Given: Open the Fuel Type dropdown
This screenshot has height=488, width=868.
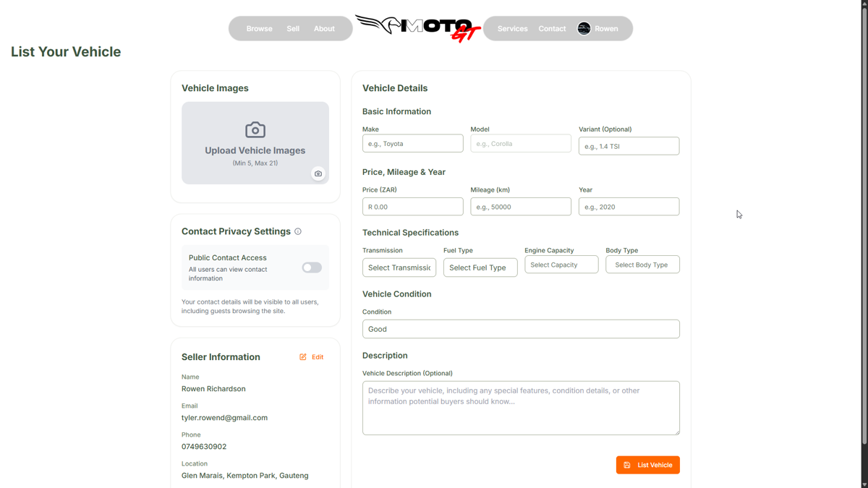Looking at the screenshot, I should [480, 267].
